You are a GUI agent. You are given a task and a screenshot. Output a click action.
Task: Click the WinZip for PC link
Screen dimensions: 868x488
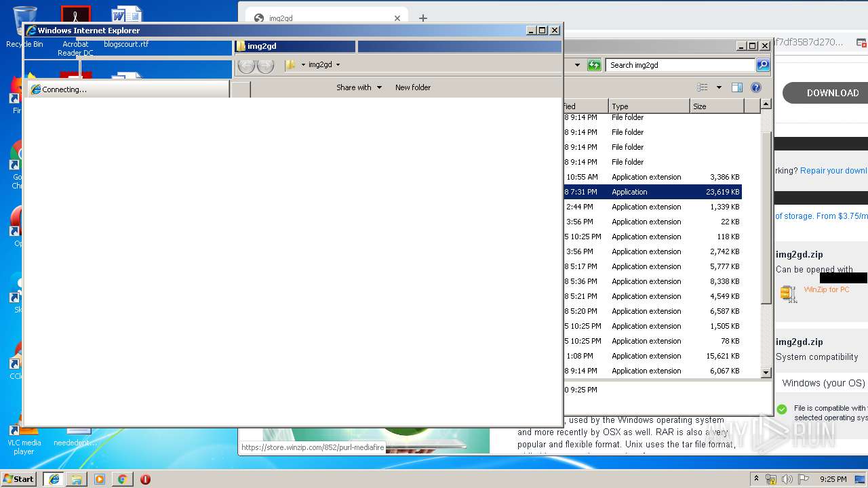point(826,289)
